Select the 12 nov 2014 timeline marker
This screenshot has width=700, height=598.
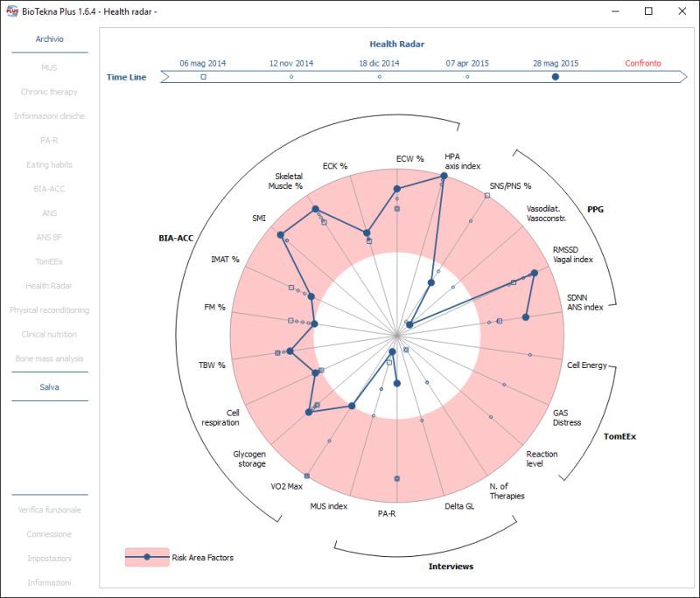point(291,77)
